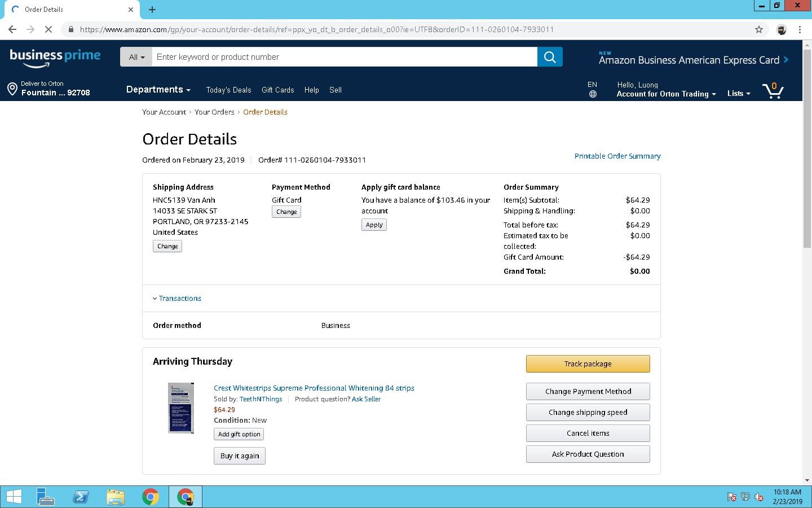Bookmark this page with star icon
This screenshot has height=508, width=812.
point(759,29)
